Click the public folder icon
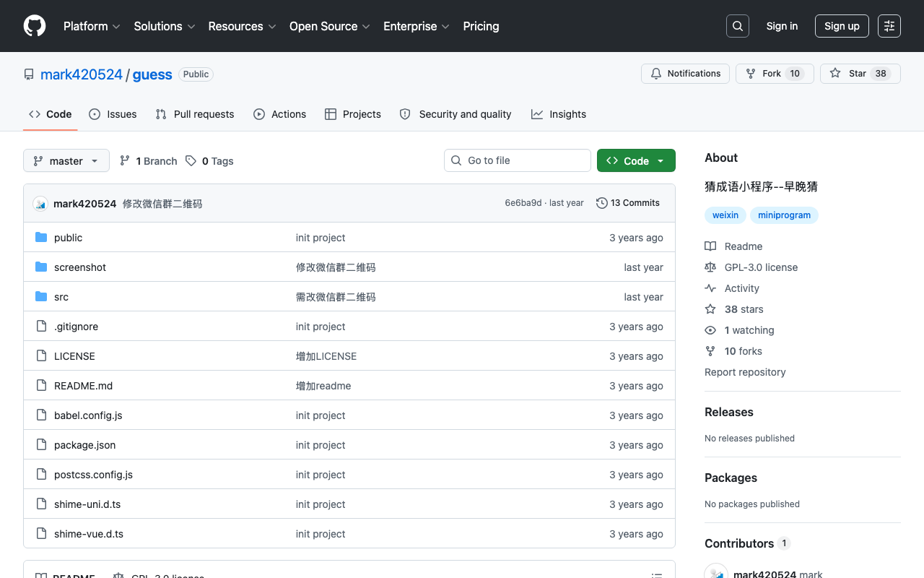 pos(41,238)
